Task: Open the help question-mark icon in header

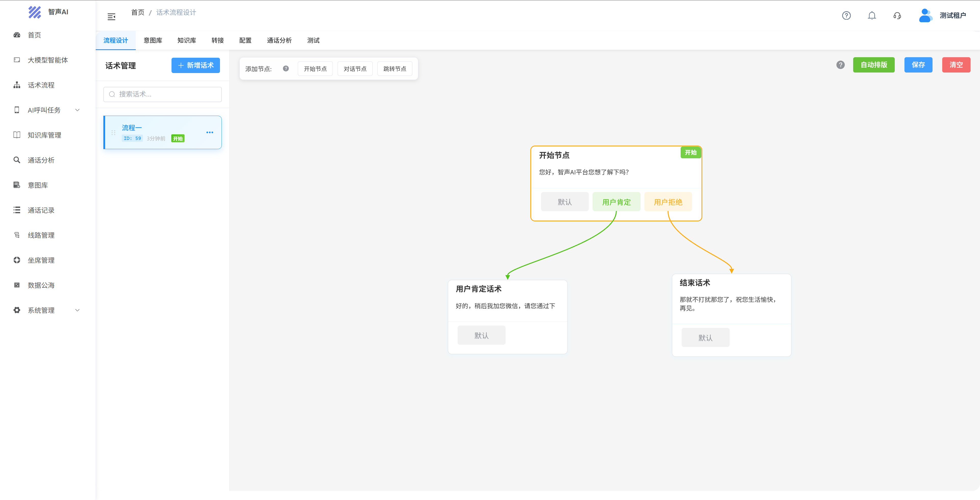Action: [846, 16]
